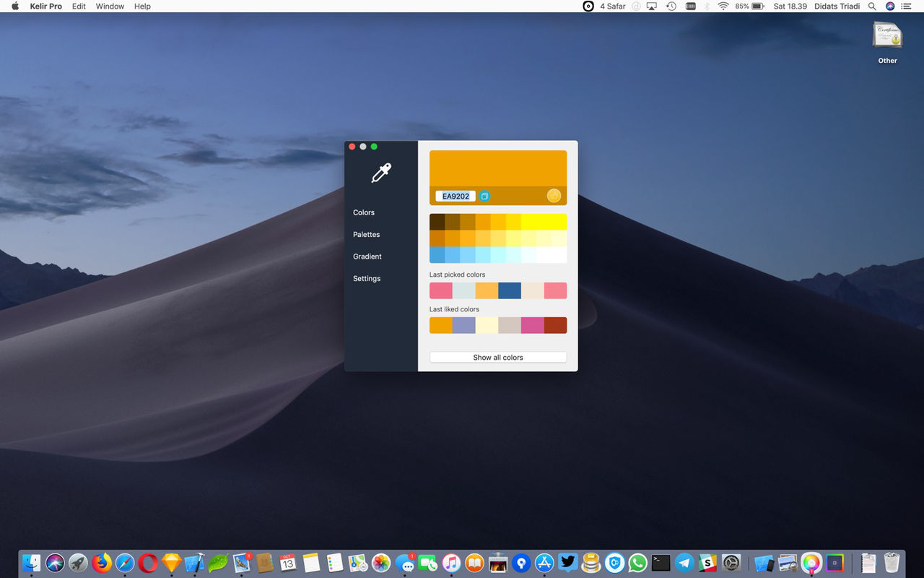Launch Opera from the Dock

pyautogui.click(x=148, y=563)
